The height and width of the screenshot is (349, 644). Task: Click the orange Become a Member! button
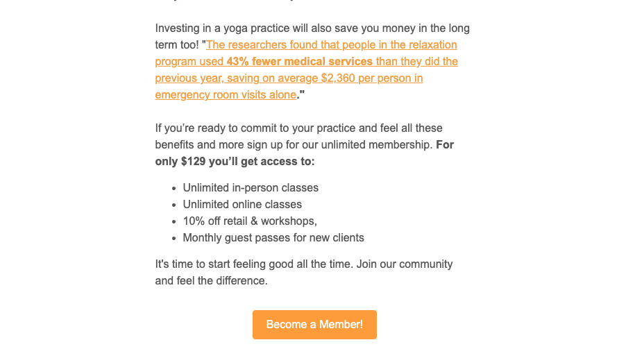314,324
